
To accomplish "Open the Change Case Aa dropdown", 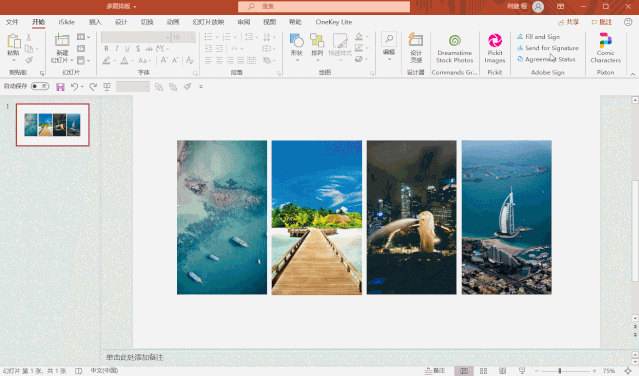I will click(145, 60).
